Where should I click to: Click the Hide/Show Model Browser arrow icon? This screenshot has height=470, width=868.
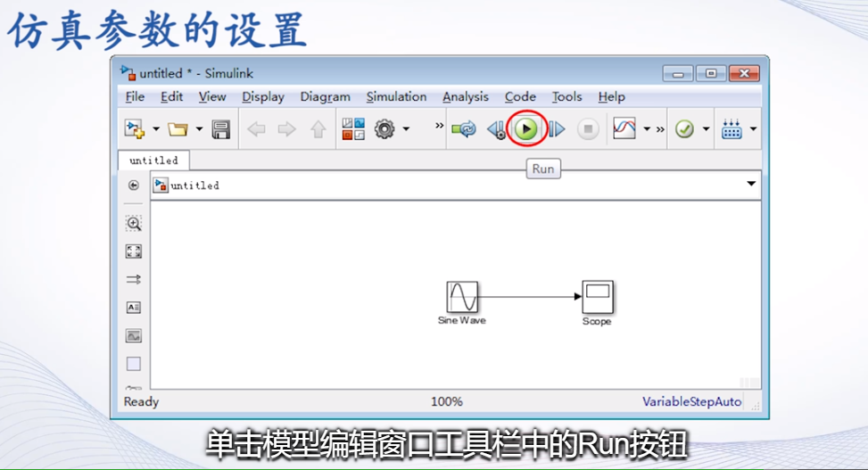[134, 185]
